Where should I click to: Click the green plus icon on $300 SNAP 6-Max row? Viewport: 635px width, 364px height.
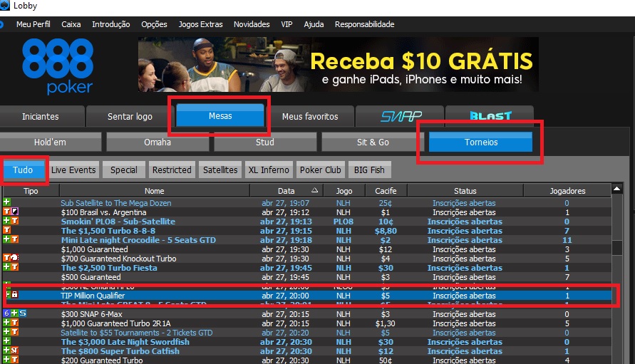click(14, 313)
